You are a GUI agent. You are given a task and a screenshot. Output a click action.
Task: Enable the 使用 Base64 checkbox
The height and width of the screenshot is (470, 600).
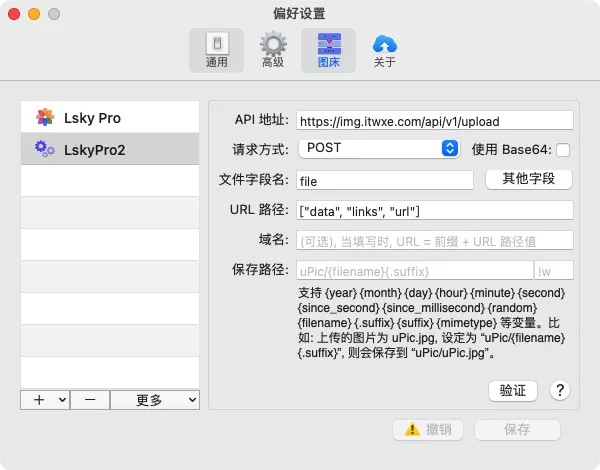click(563, 150)
